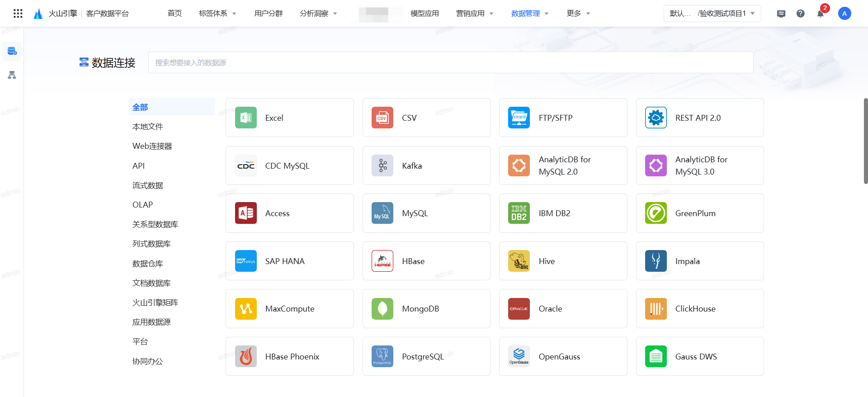
Task: Click the SAP HANA icon
Action: 246,261
